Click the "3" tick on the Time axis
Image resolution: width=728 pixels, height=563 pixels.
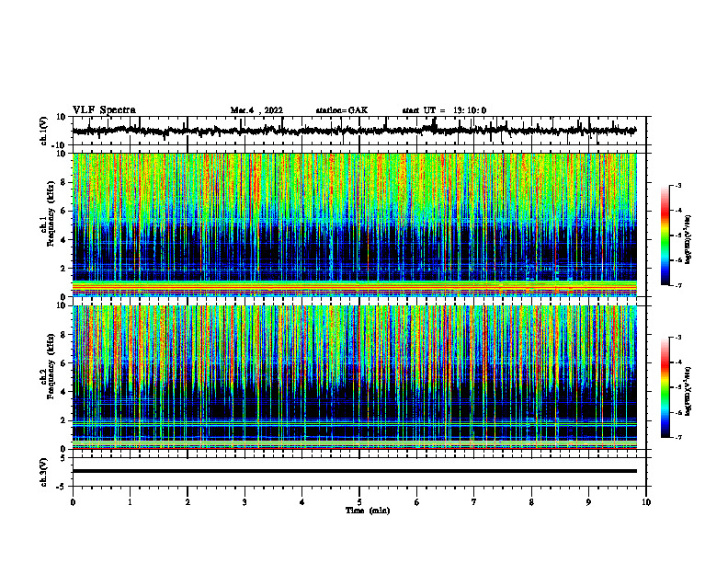[245, 502]
